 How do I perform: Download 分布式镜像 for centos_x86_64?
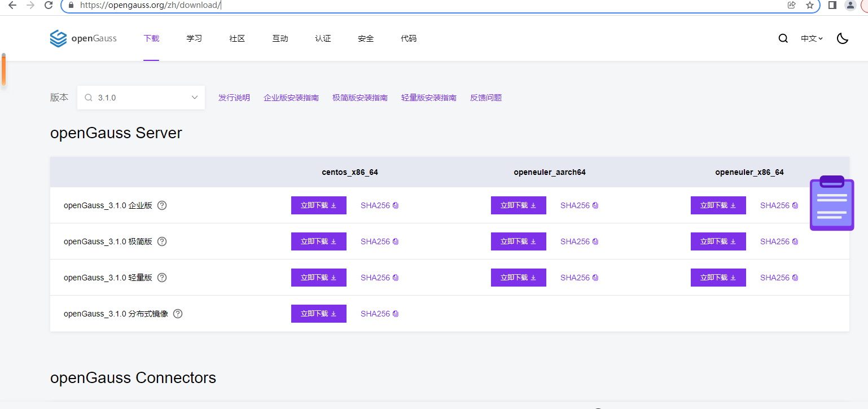tap(319, 314)
